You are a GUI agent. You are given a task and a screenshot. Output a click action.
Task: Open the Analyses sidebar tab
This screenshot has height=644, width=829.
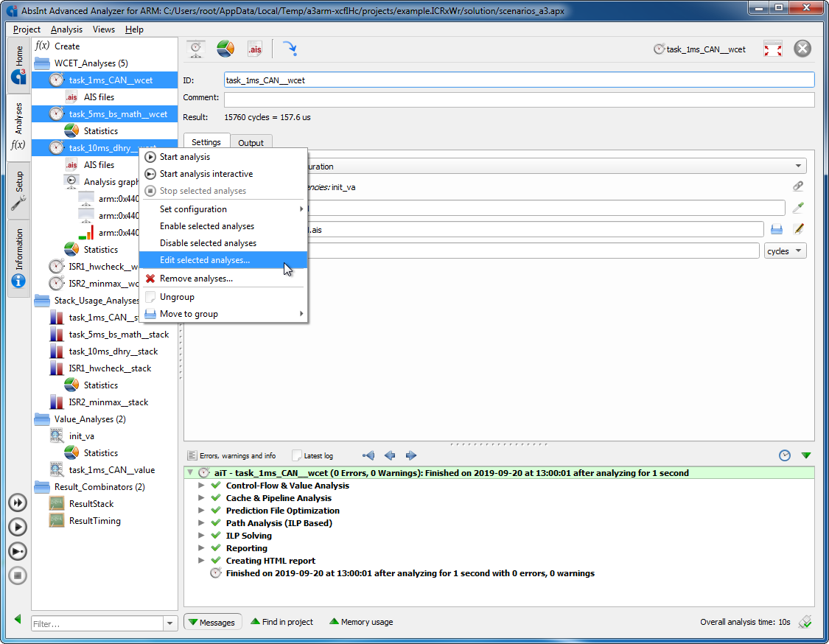click(18, 126)
